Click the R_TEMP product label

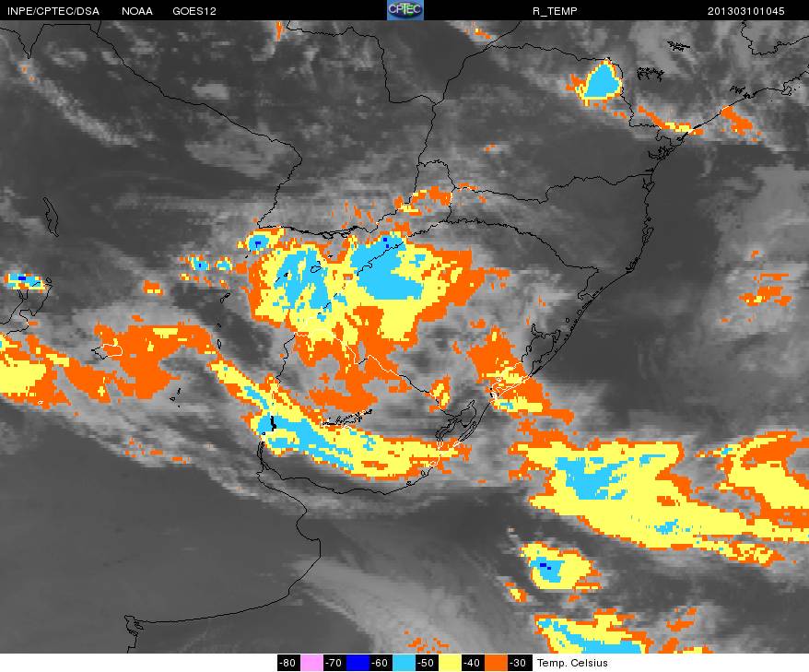tap(555, 11)
